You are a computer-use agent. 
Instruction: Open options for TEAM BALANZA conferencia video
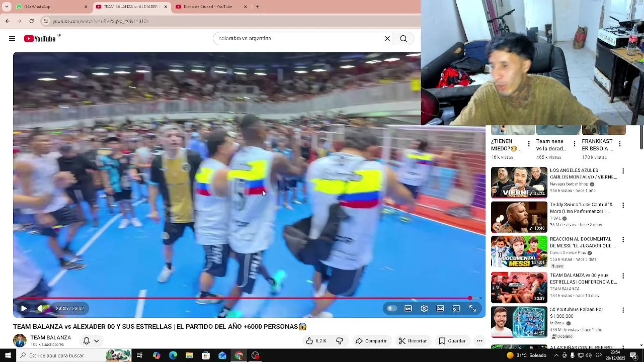[x=623, y=276]
